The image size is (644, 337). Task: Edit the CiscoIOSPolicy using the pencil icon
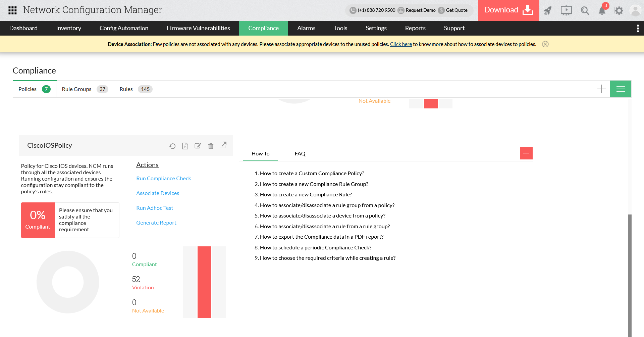pos(198,146)
